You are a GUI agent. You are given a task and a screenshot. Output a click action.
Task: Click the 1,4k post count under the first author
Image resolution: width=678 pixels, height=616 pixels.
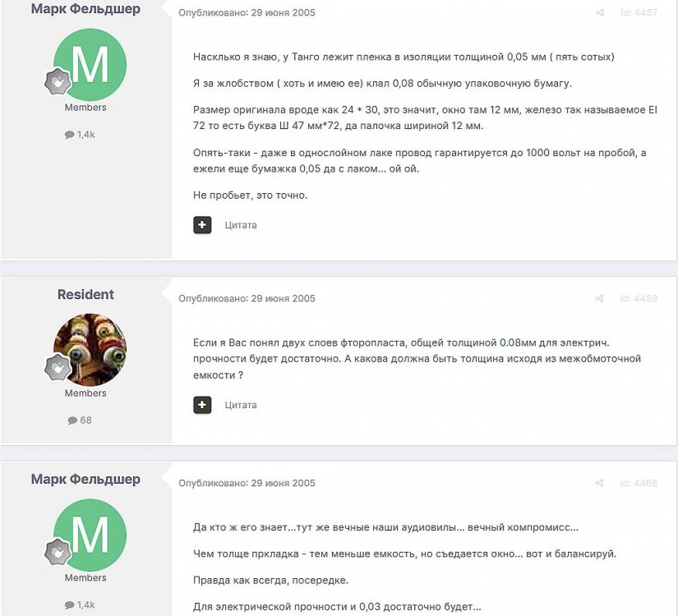[x=80, y=135]
